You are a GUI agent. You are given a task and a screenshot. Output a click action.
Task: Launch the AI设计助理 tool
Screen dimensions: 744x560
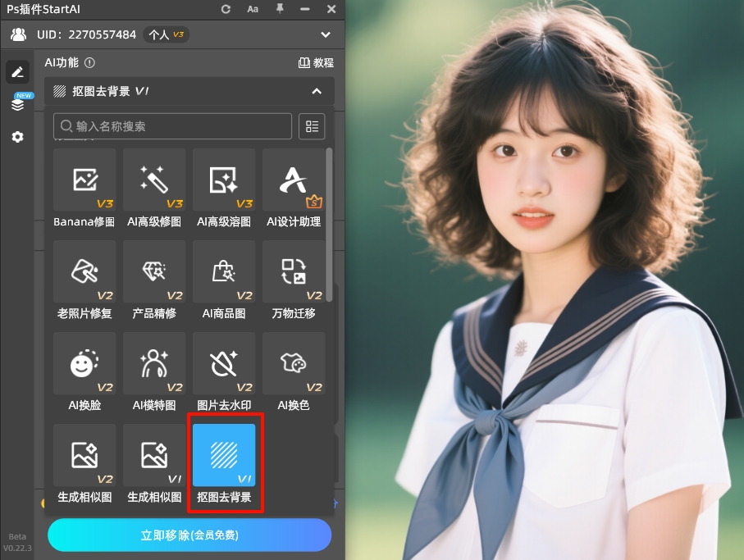[294, 180]
